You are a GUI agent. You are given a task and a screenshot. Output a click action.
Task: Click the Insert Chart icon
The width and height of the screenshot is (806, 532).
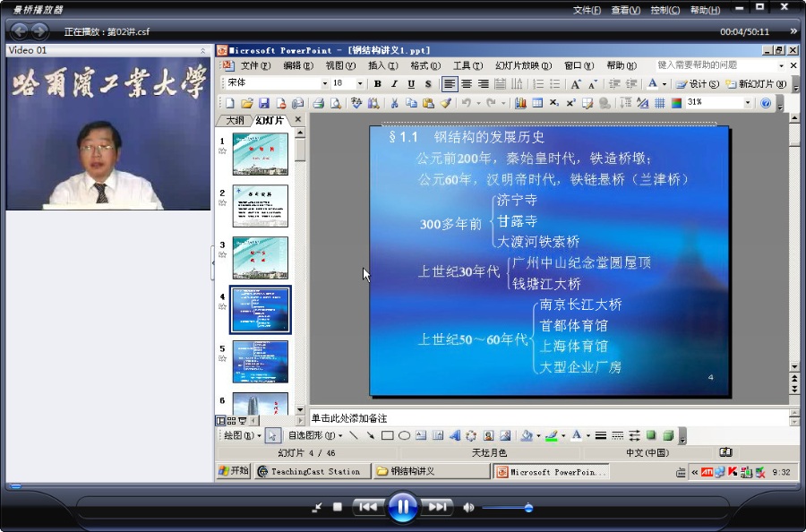point(520,103)
